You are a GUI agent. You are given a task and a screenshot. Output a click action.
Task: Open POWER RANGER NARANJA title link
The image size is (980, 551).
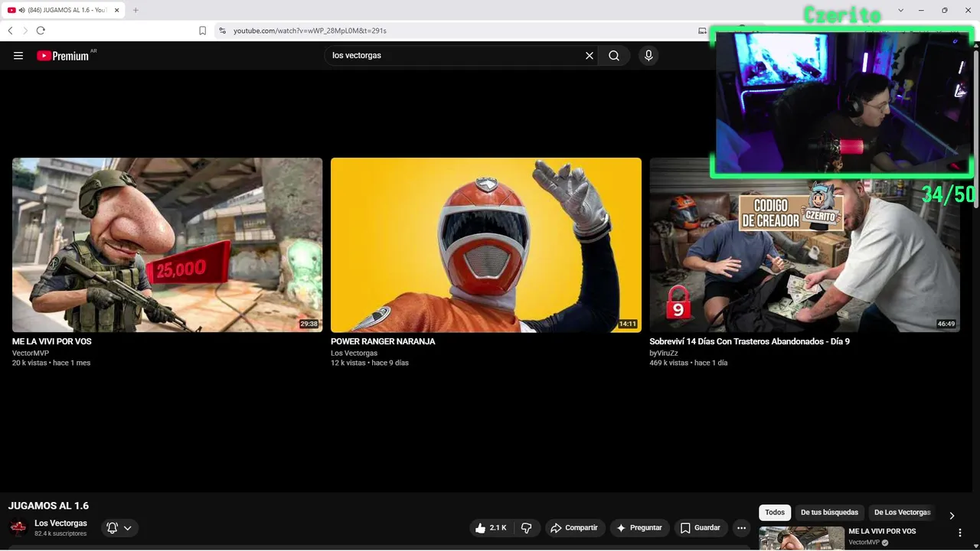(383, 341)
